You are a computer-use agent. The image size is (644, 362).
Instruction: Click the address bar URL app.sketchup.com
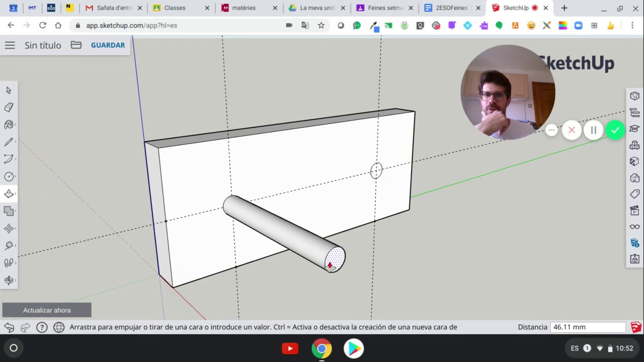pos(131,25)
